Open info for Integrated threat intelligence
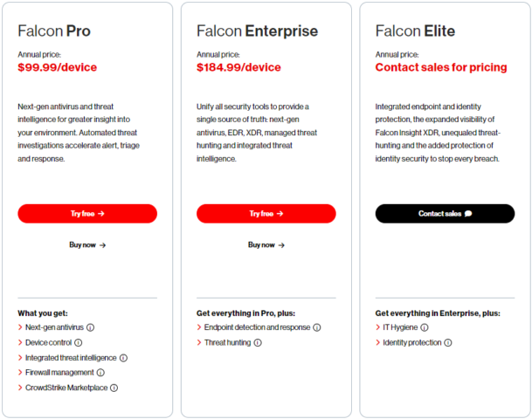This screenshot has width=532, height=419. click(x=124, y=358)
